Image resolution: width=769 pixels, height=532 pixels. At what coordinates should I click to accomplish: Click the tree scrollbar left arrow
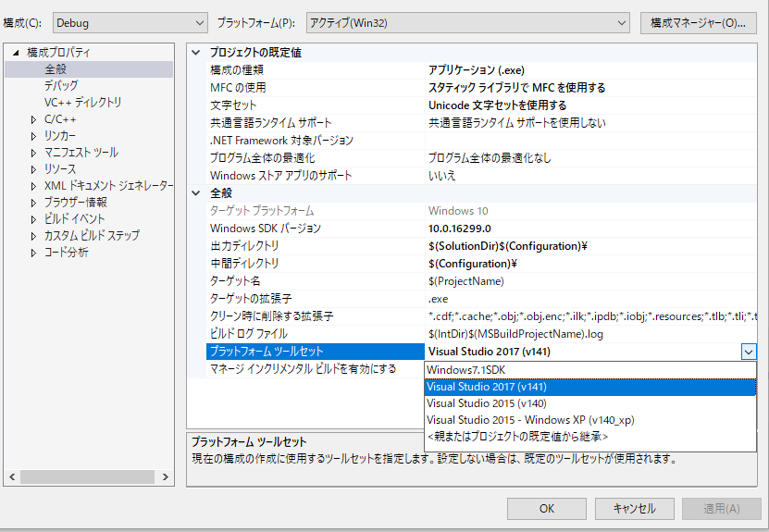[12, 477]
